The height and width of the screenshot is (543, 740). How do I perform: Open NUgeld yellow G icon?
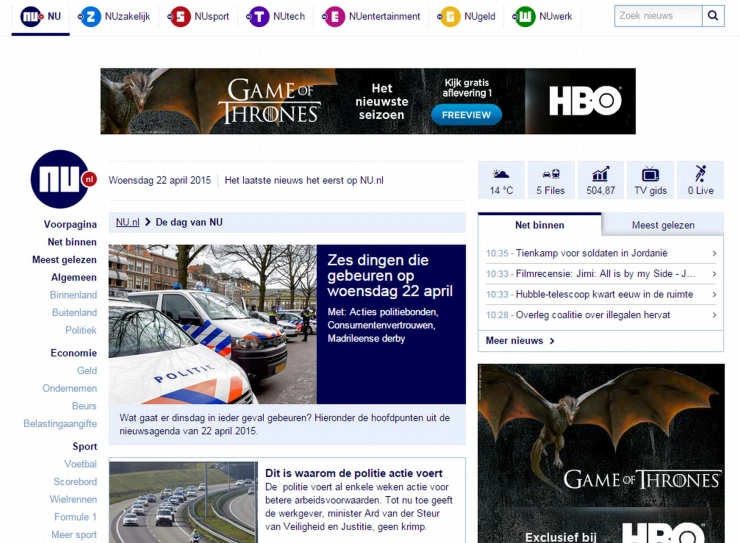coord(449,17)
